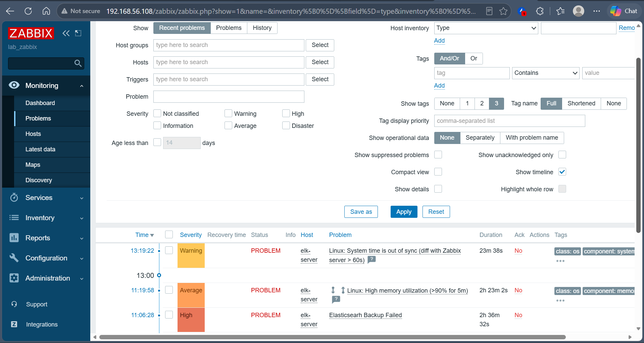This screenshot has height=343, width=644.
Task: Expand the Configuration menu section
Action: [x=82, y=258]
